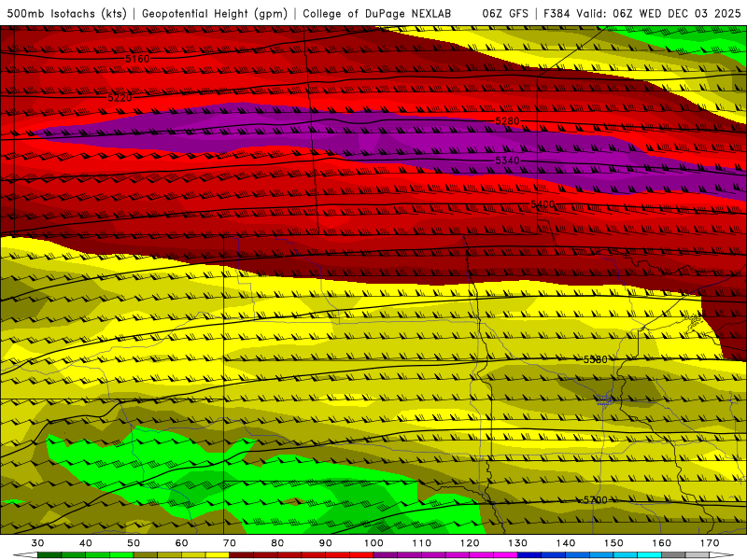This screenshot has height=560, width=747.
Task: Click the 'F384' forecast hour text
Action: [x=557, y=14]
